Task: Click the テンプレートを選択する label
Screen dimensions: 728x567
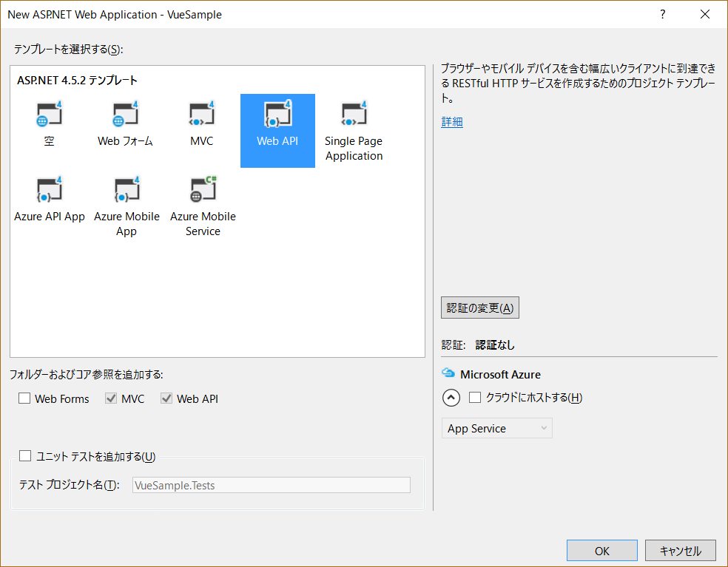Action: coord(68,50)
